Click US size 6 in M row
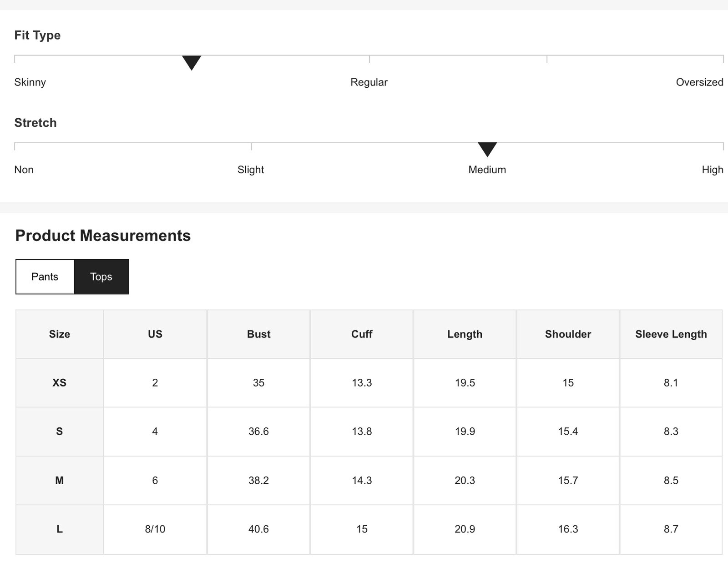728x572 pixels. (x=155, y=481)
